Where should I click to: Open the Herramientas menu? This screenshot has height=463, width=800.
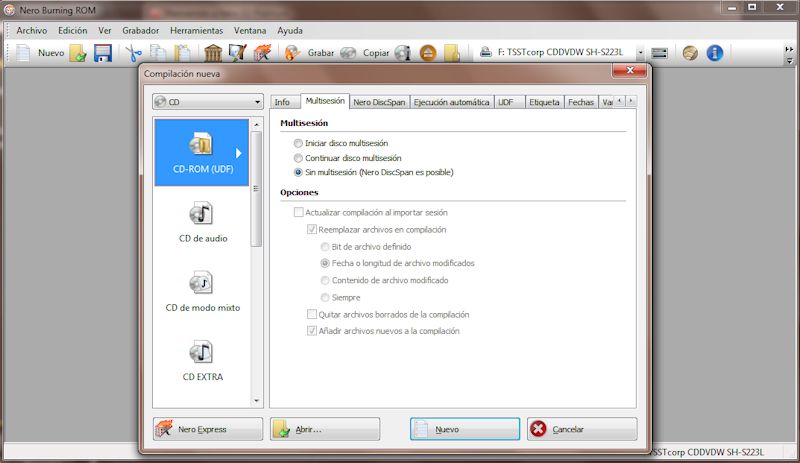pyautogui.click(x=196, y=31)
